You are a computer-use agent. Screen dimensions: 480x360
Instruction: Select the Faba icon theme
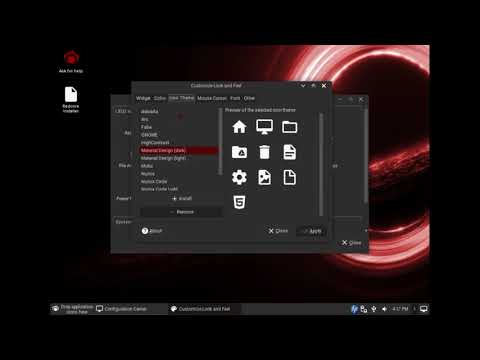coord(179,127)
